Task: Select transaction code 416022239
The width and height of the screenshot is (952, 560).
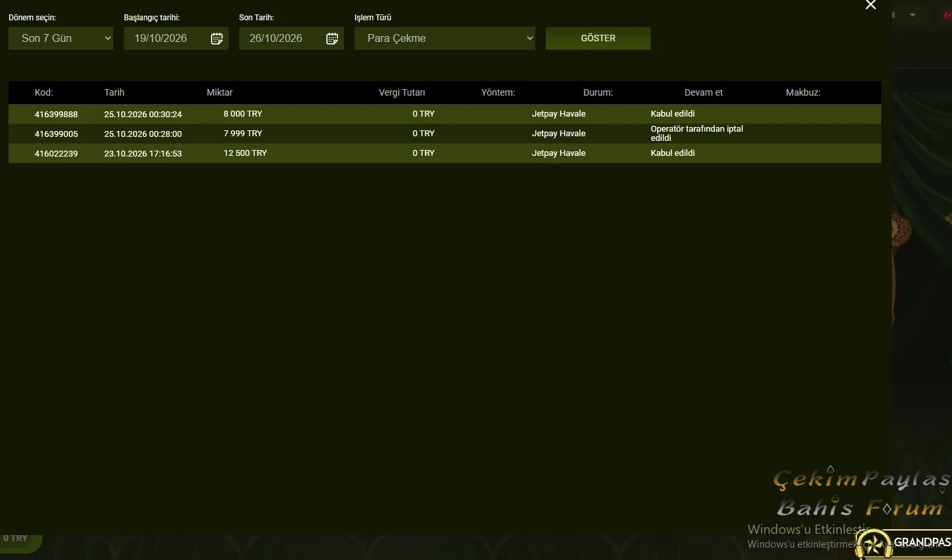Action: 56,153
